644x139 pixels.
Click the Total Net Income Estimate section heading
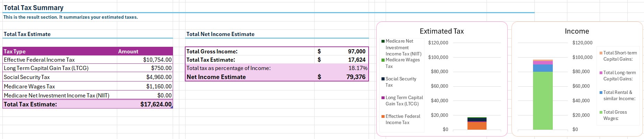pyautogui.click(x=220, y=34)
